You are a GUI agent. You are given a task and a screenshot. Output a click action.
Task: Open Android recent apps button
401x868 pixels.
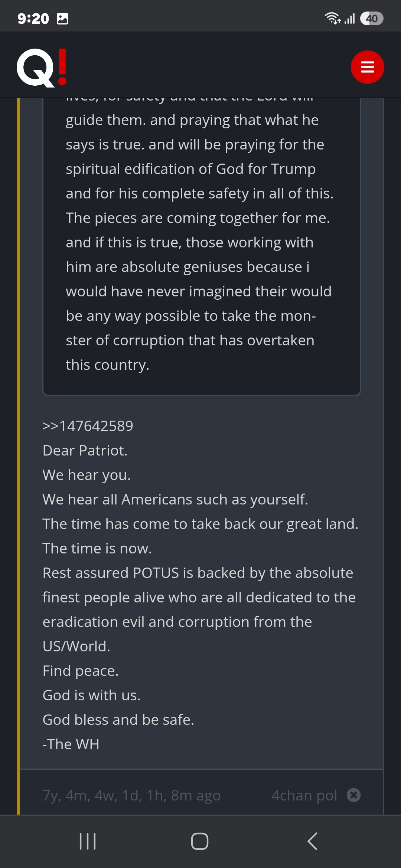tap(88, 841)
